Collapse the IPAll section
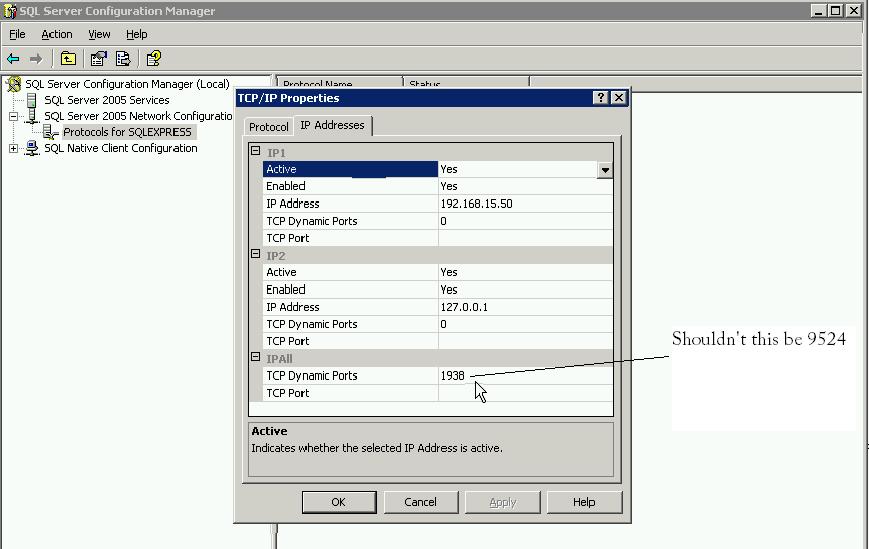The width and height of the screenshot is (869, 549). tap(256, 357)
